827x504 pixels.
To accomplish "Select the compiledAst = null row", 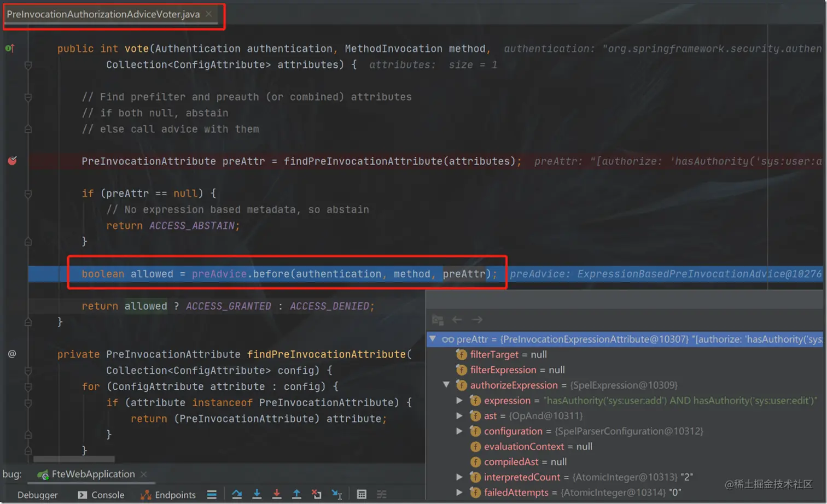I will click(x=625, y=461).
